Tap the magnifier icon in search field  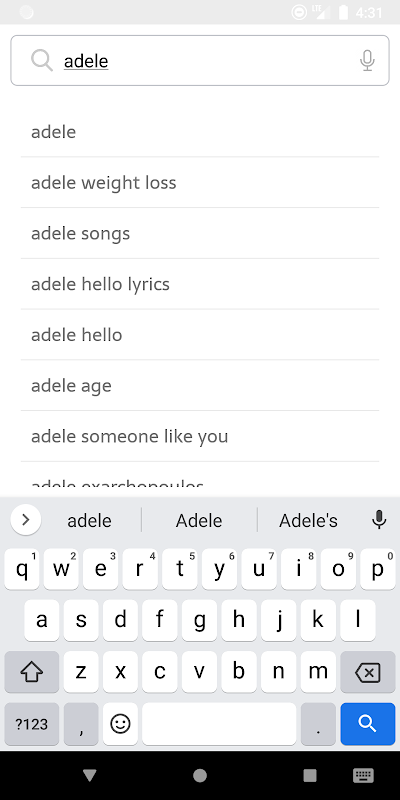[41, 61]
